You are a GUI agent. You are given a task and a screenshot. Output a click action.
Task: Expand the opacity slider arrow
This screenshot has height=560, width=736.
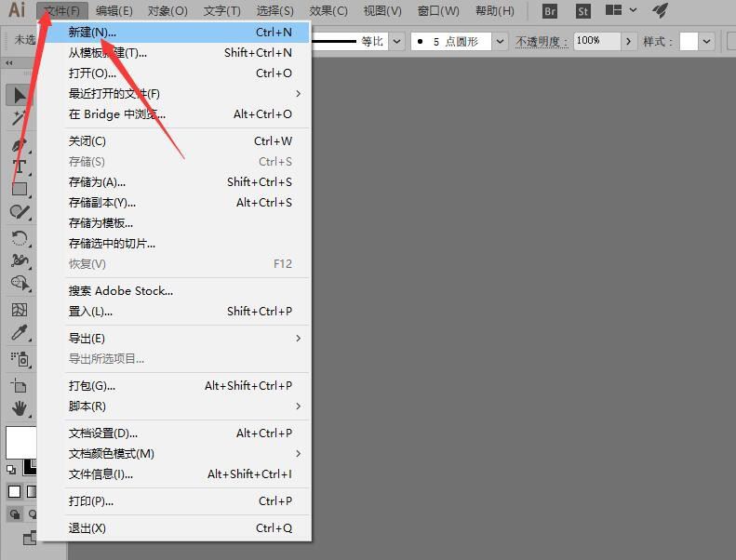point(628,41)
